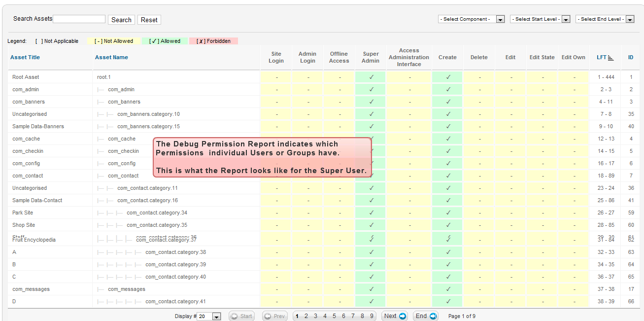Screen dimensions: 644x321
Task: Select the Park Site asset title
Action: (x=23, y=213)
